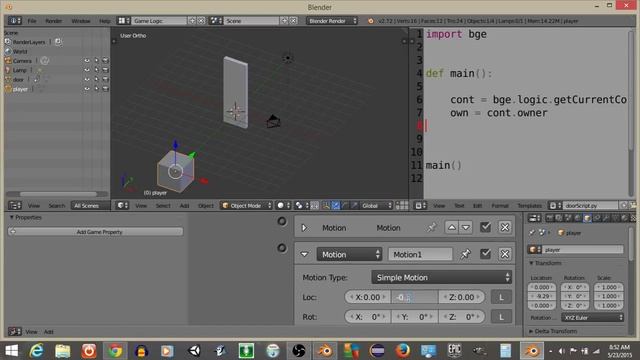Deactivate the first Motion actuator checkbox

coord(485,227)
